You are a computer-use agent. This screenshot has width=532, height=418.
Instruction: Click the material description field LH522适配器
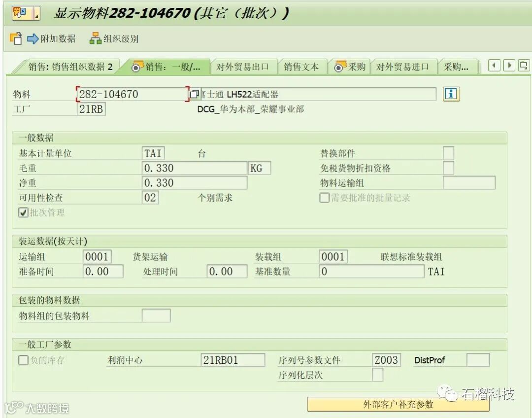[x=318, y=94]
